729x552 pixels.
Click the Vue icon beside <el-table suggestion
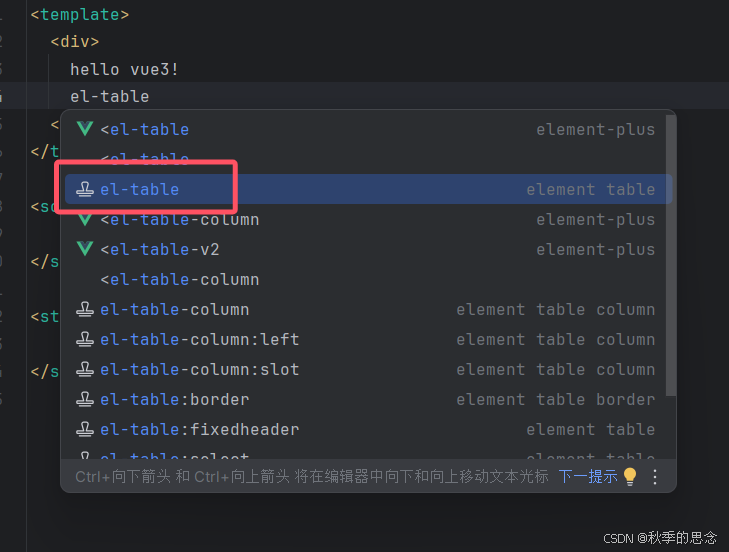point(85,129)
